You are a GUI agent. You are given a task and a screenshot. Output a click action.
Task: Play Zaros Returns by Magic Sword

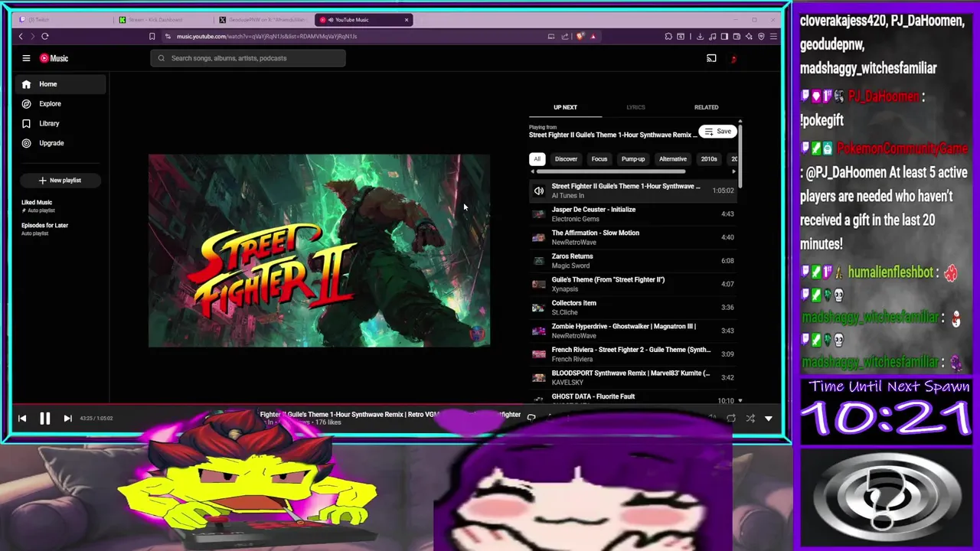(632, 261)
